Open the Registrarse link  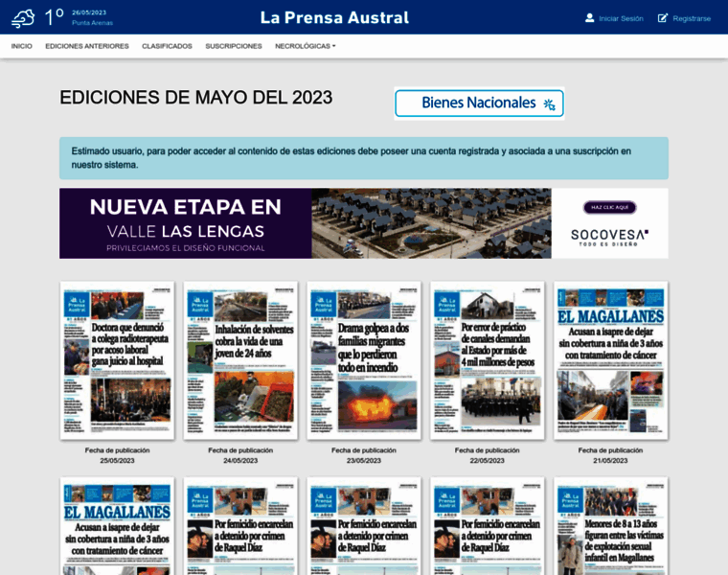692,18
